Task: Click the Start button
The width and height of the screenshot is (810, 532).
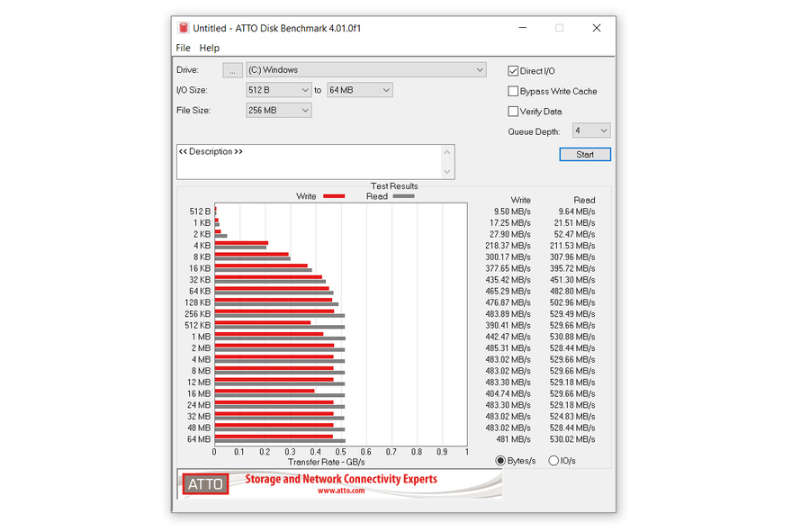Action: click(585, 155)
